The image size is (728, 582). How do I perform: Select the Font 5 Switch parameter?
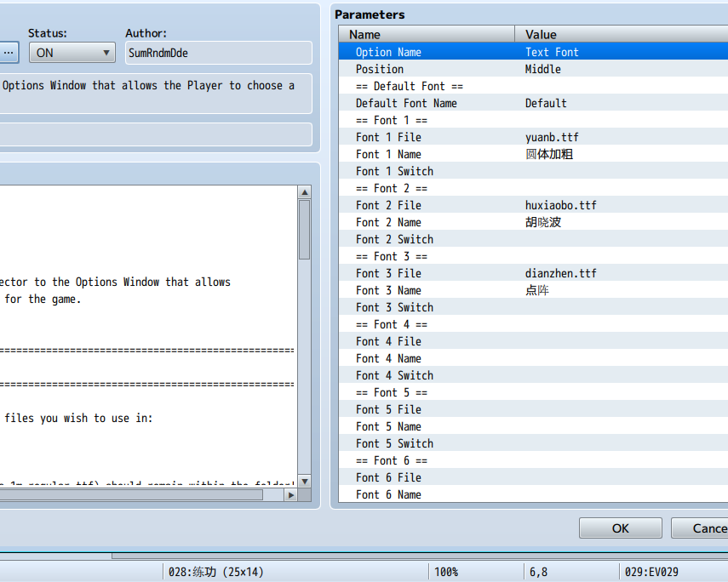534,443
